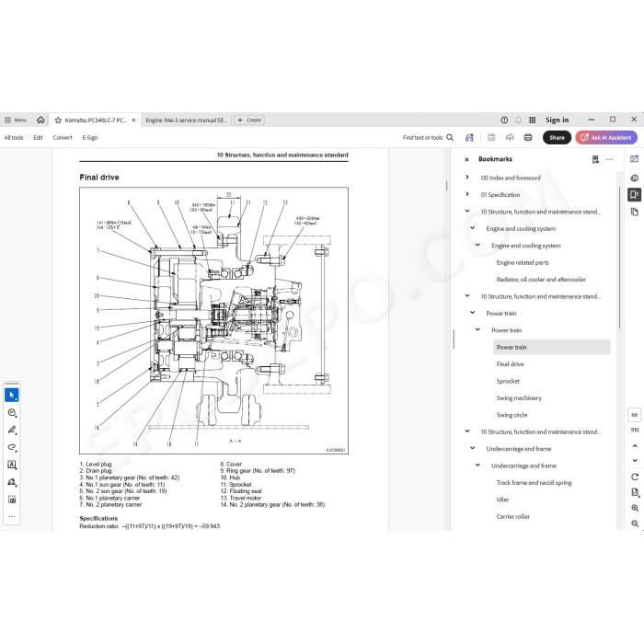The height and width of the screenshot is (644, 644).
Task: Open the Carrier roller bookmark
Action: (x=513, y=516)
